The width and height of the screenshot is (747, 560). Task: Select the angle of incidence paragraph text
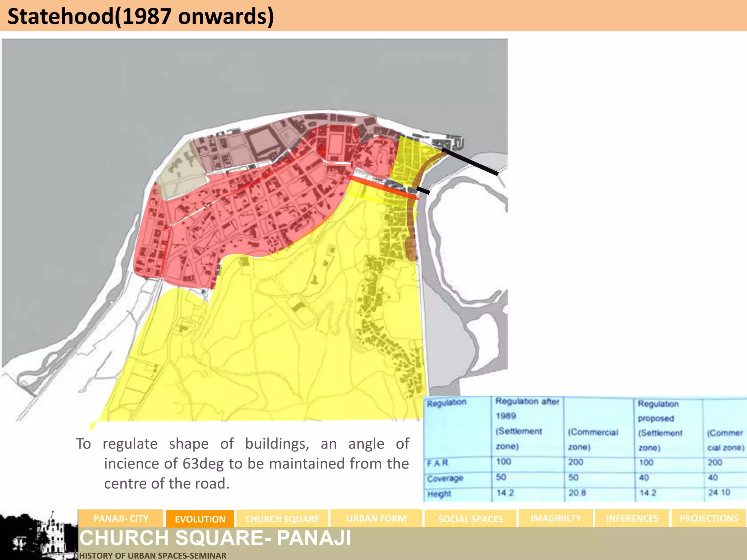pos(243,463)
